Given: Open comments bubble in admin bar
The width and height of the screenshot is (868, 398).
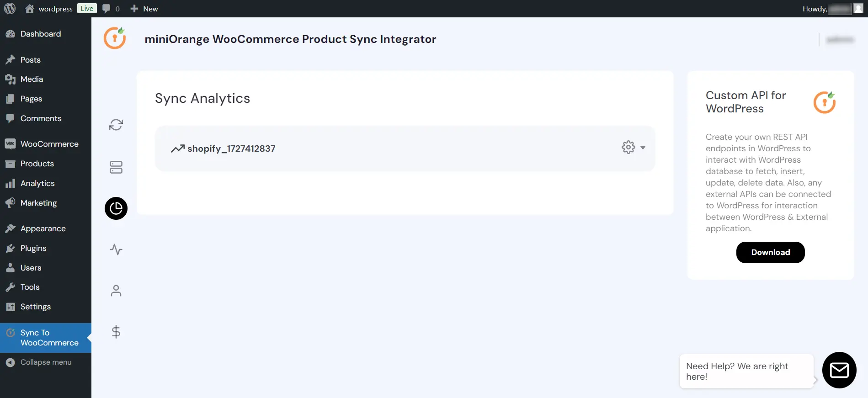Looking at the screenshot, I should click(x=111, y=9).
